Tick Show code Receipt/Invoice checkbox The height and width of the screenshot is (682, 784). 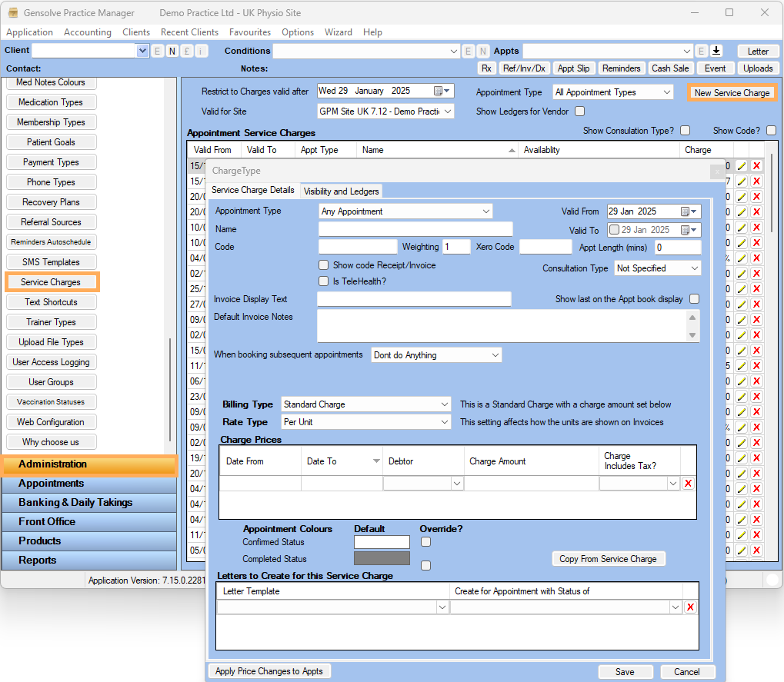(324, 265)
